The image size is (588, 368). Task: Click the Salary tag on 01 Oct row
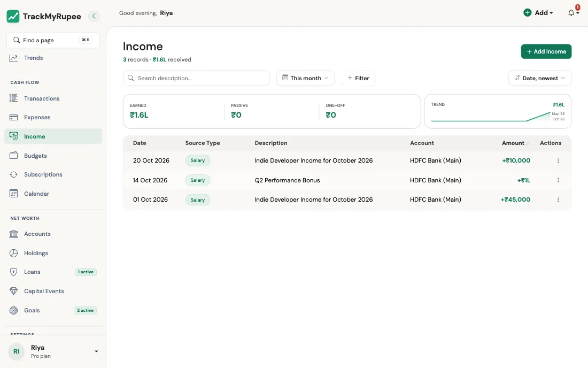(x=198, y=200)
